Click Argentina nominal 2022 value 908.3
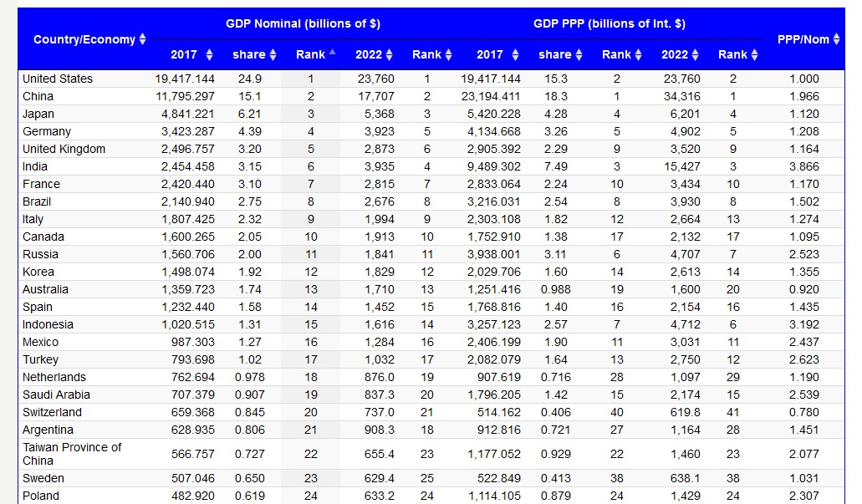This screenshot has width=862, height=504. point(380,430)
